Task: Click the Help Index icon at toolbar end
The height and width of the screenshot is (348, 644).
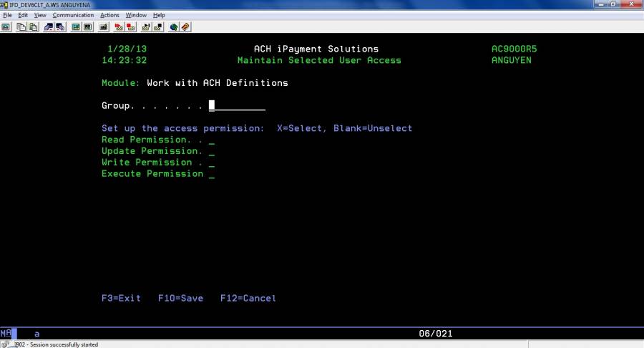Action: pyautogui.click(x=185, y=27)
